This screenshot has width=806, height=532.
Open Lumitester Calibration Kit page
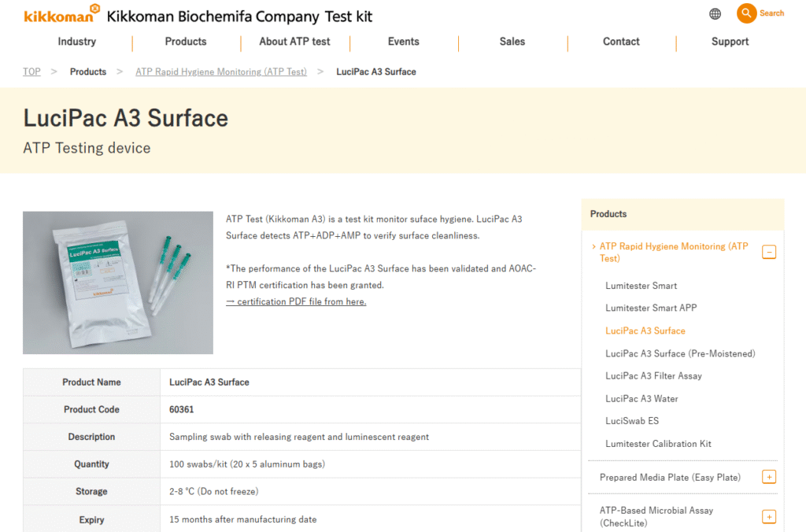coord(658,444)
